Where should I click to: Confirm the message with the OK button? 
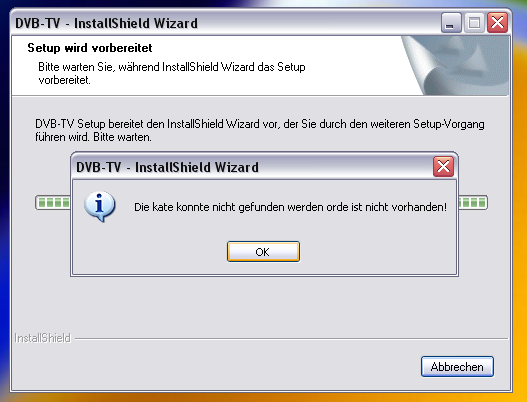pyautogui.click(x=263, y=251)
